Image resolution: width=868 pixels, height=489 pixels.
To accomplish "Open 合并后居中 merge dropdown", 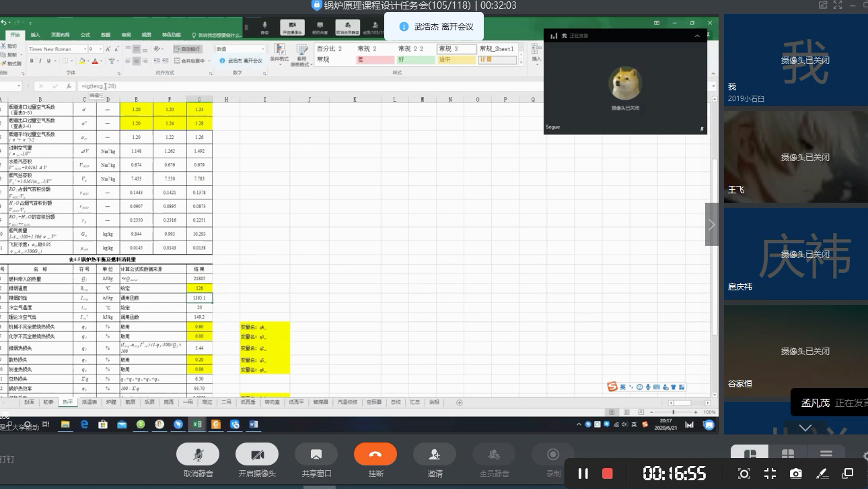I will (209, 61).
